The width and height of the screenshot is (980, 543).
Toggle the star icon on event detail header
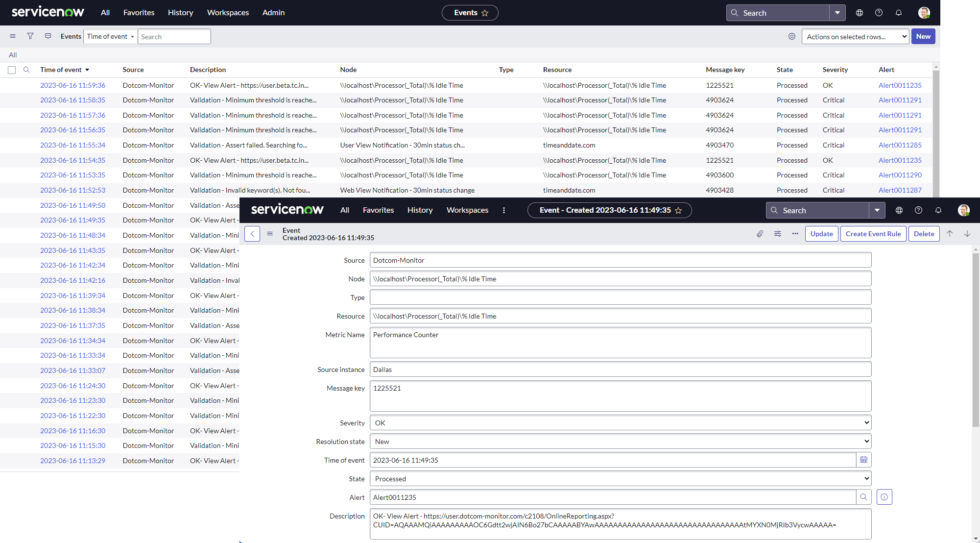(680, 210)
